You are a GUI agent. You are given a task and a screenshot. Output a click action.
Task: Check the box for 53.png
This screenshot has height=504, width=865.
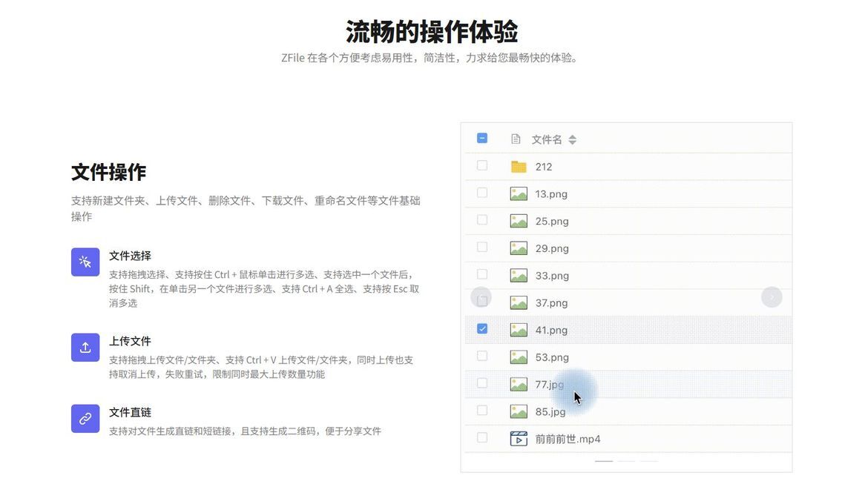tap(482, 356)
